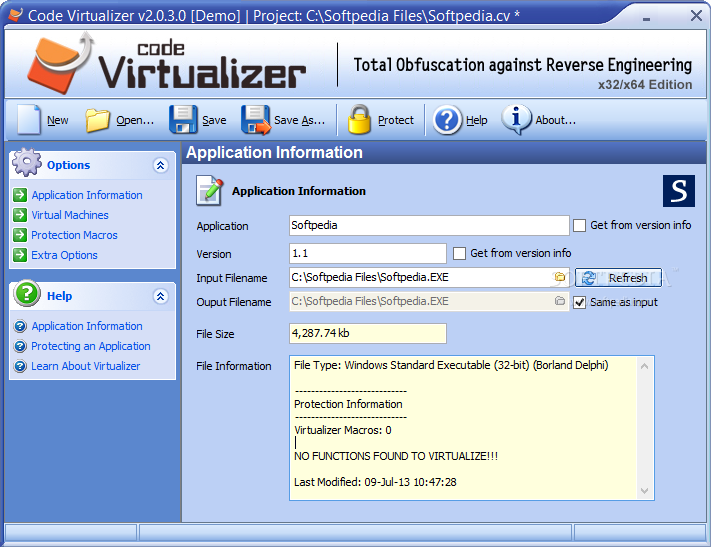Open Application Information options link
Screen dimensions: 711x547
coord(87,195)
